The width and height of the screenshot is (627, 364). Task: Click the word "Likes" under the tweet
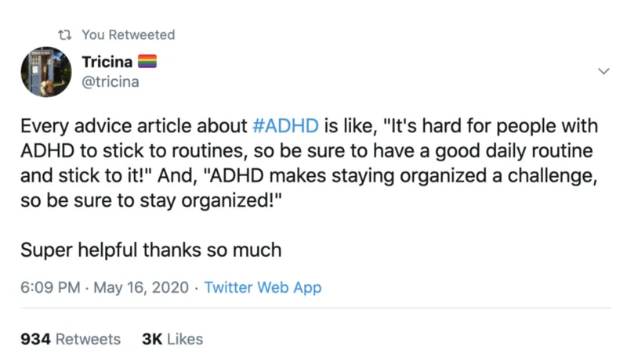pyautogui.click(x=184, y=339)
